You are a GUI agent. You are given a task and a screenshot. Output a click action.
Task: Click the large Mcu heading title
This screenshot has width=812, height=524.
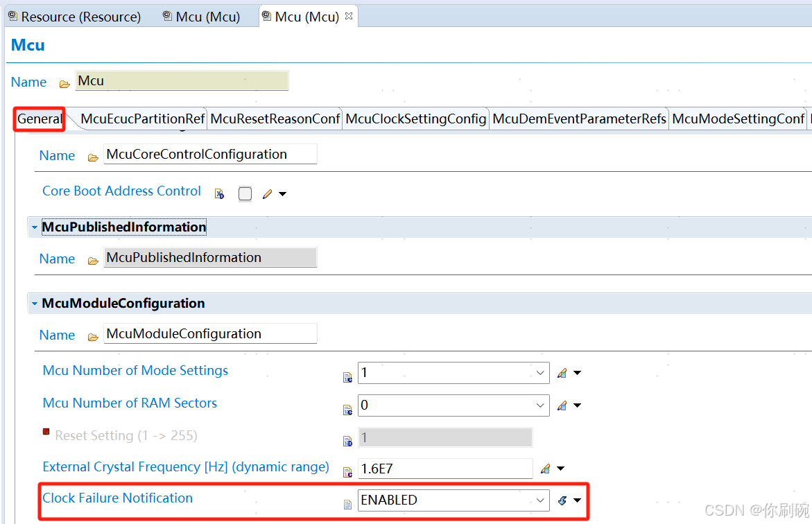point(28,45)
